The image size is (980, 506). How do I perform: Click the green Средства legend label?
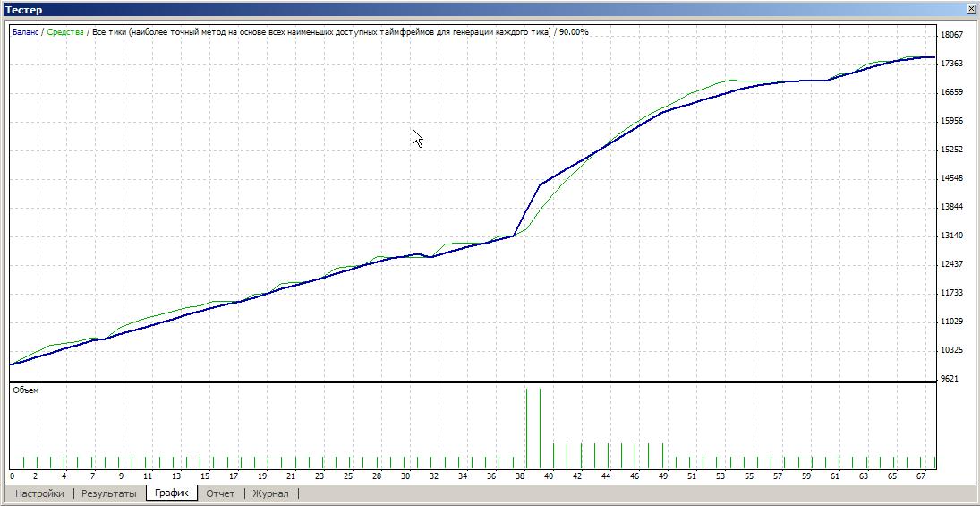click(65, 31)
